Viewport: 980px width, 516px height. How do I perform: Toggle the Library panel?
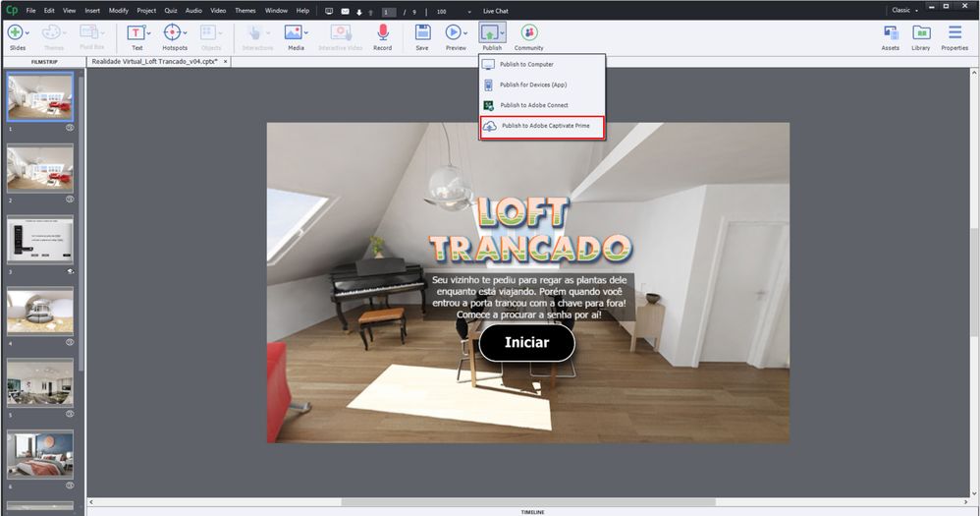(x=920, y=34)
